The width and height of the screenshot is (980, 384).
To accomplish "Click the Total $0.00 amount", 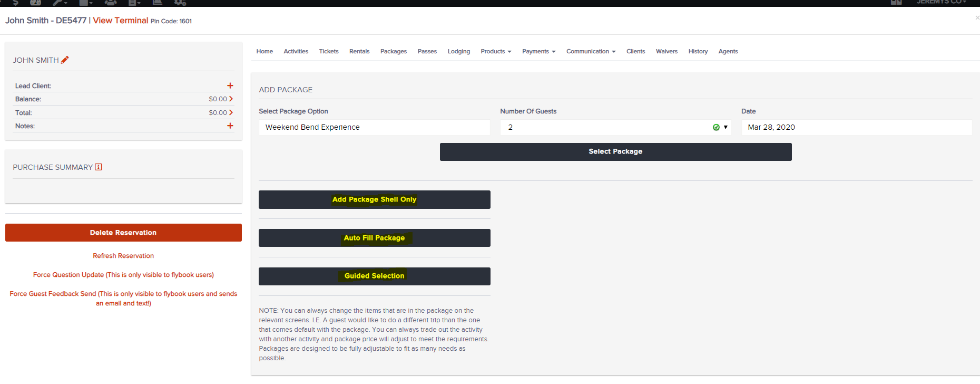I will pos(218,113).
